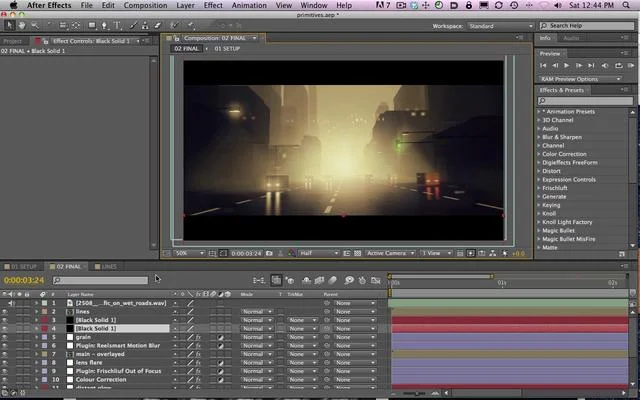Open the composition flowchart icon
The image size is (640, 400).
pos(493,253)
